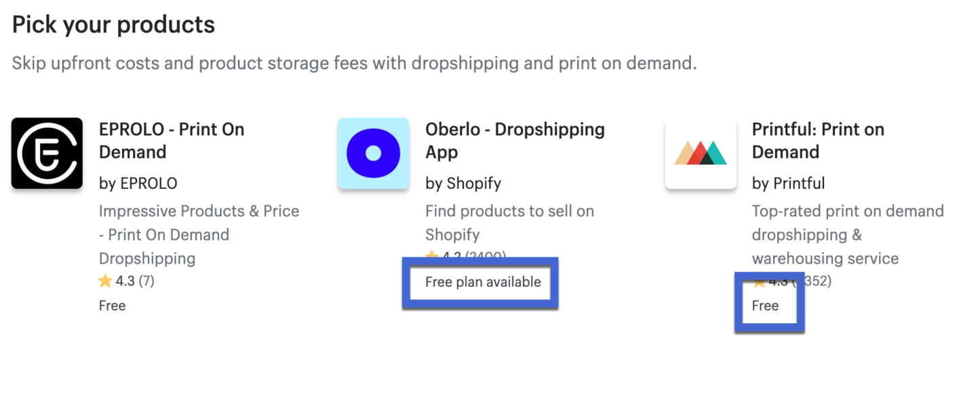Click the "by Shopify" developer name
The image size is (980, 395).
point(463,183)
